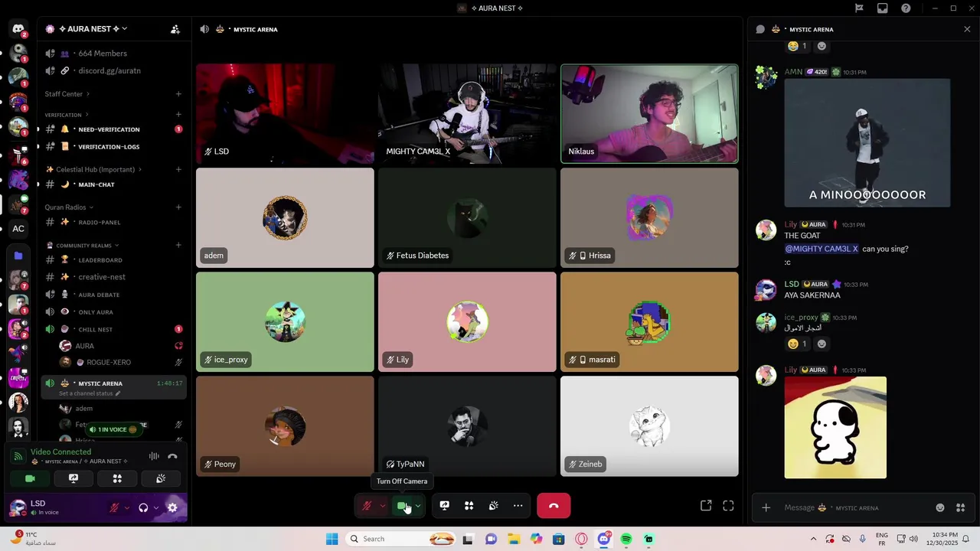Click the share your screen icon in call bar
This screenshot has height=551, width=980.
[x=444, y=505]
